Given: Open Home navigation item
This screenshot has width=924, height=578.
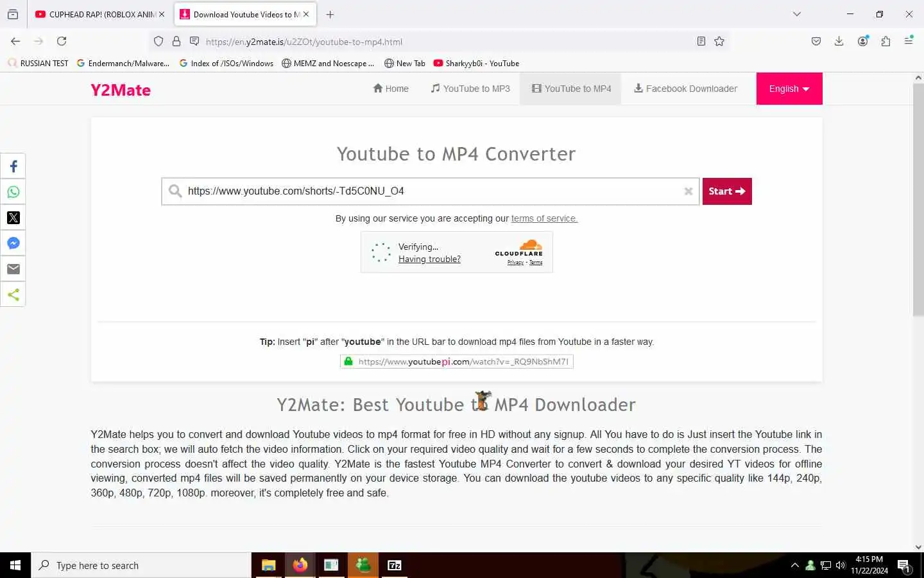Looking at the screenshot, I should (x=391, y=89).
